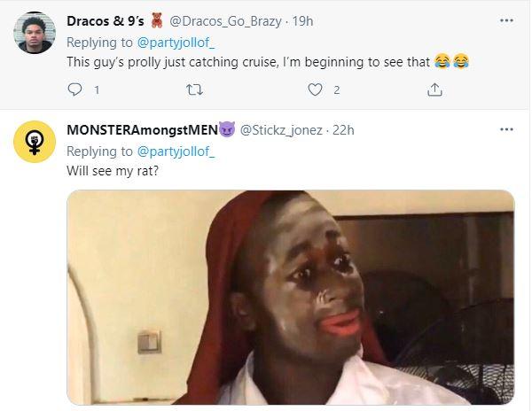This screenshot has width=532, height=411.
Task: Like the tweet about catching cruise
Action: [314, 89]
